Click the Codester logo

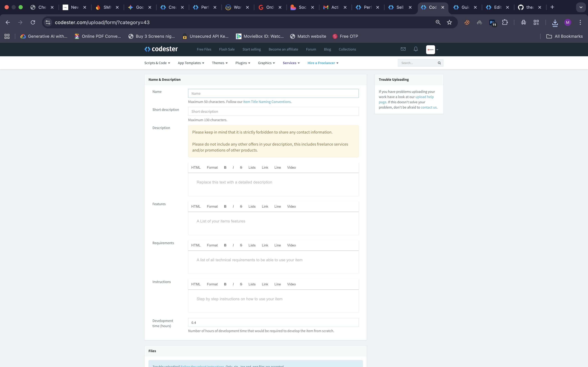(161, 49)
